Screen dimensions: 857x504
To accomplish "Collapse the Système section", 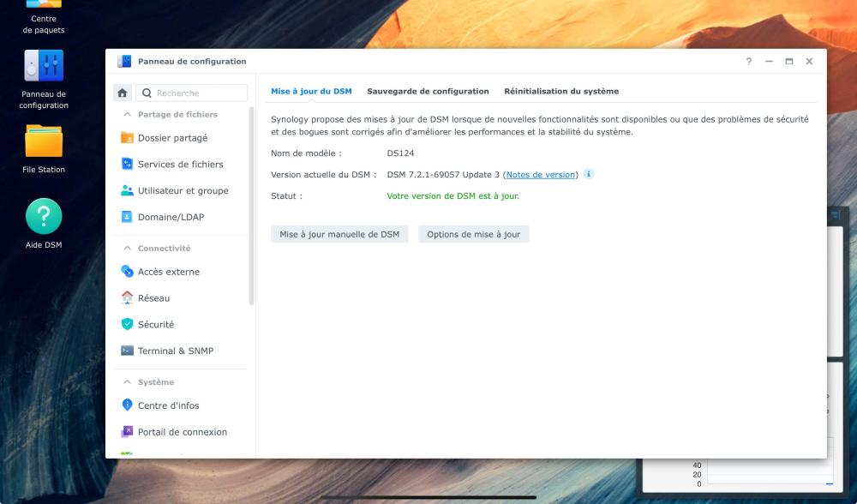I will [x=129, y=382].
